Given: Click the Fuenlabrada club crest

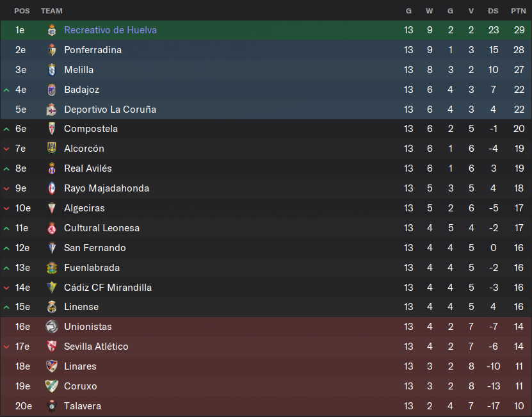Looking at the screenshot, I should point(52,268).
